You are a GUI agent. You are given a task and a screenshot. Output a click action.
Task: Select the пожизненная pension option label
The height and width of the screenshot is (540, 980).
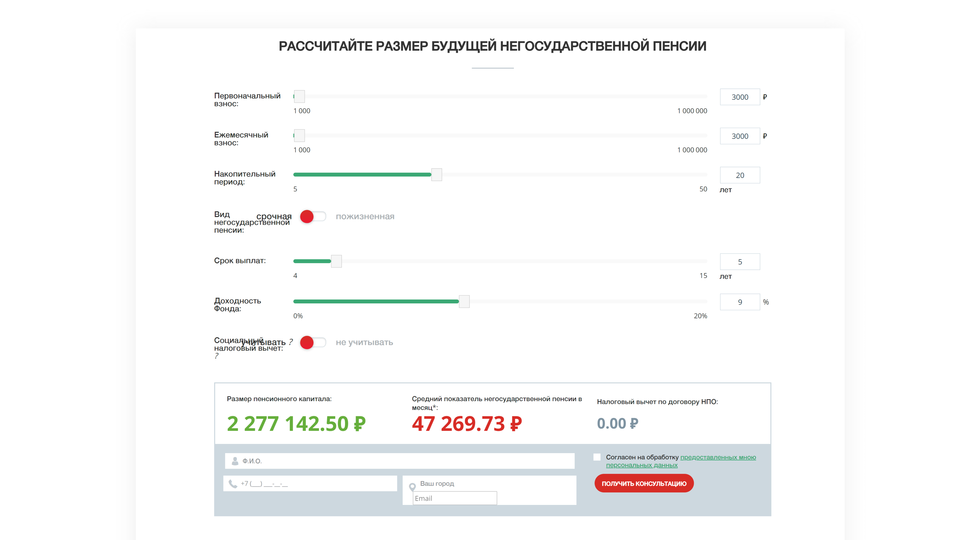pos(365,216)
